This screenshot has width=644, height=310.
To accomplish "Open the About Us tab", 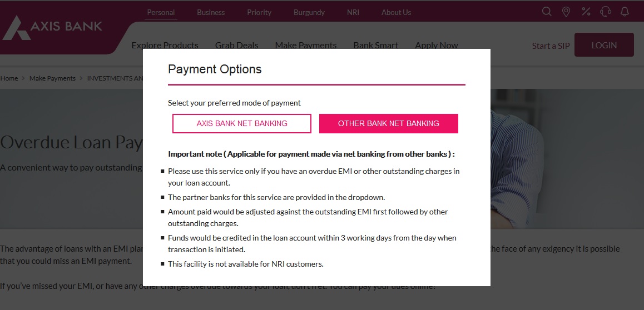I will pos(396,12).
